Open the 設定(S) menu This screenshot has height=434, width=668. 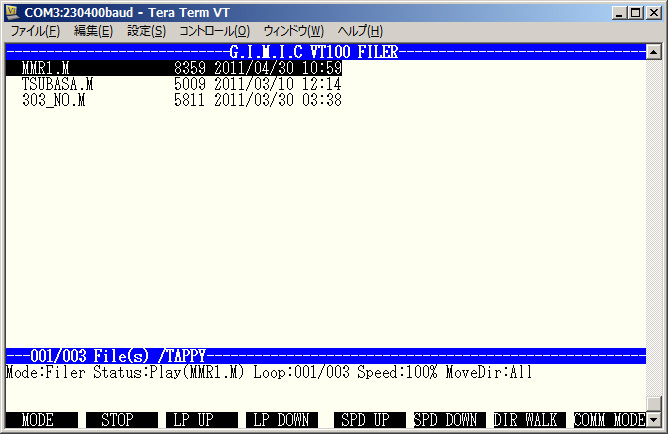tap(146, 31)
